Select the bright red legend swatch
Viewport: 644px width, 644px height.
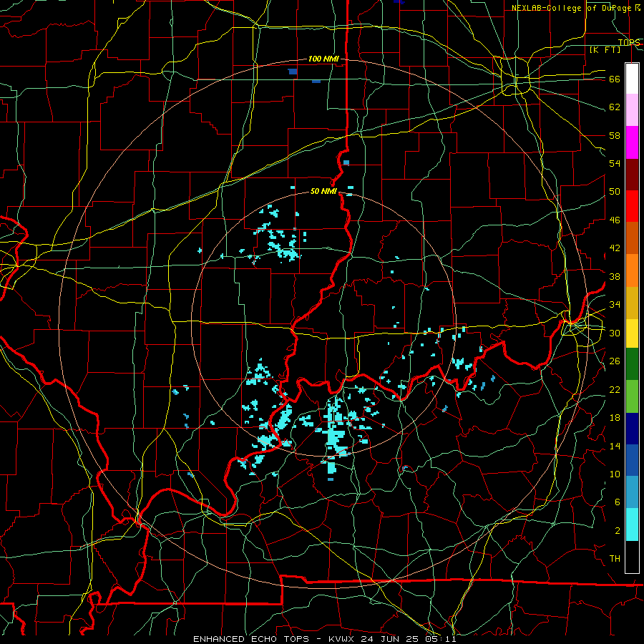click(632, 206)
